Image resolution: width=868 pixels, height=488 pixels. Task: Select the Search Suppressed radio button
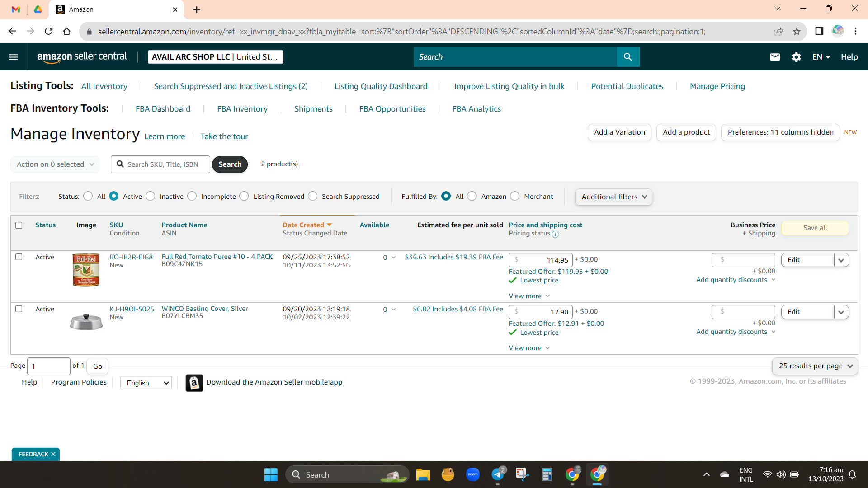click(x=313, y=196)
